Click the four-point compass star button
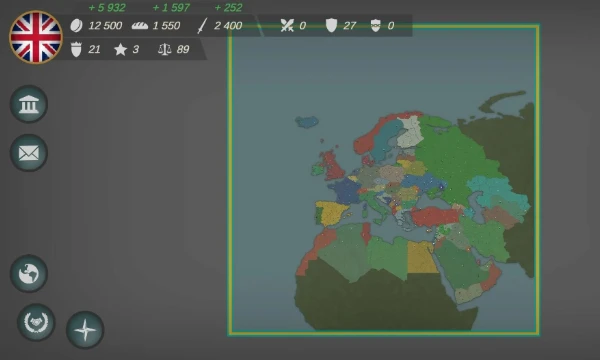 [x=85, y=330]
